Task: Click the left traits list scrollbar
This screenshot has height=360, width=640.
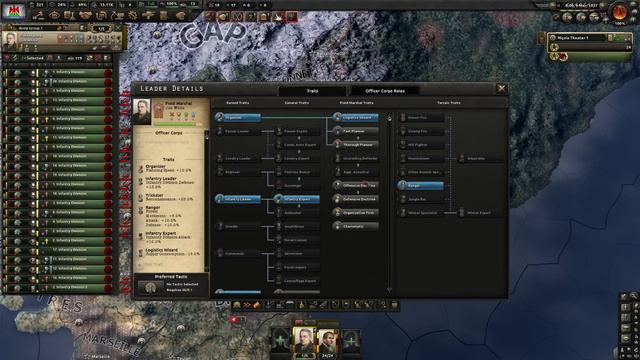Action: pyautogui.click(x=207, y=200)
